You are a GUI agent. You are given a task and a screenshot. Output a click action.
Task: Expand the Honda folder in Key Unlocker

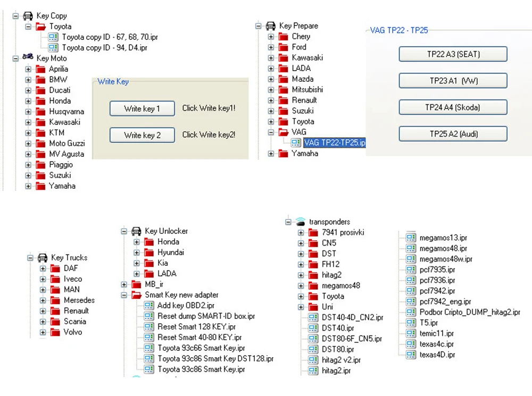click(136, 242)
